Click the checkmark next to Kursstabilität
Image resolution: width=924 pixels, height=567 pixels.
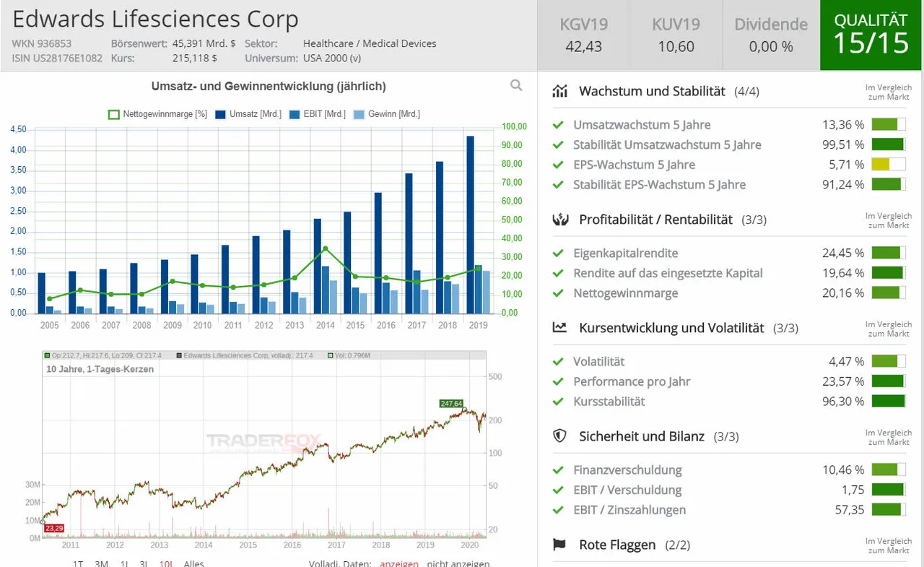coord(558,402)
